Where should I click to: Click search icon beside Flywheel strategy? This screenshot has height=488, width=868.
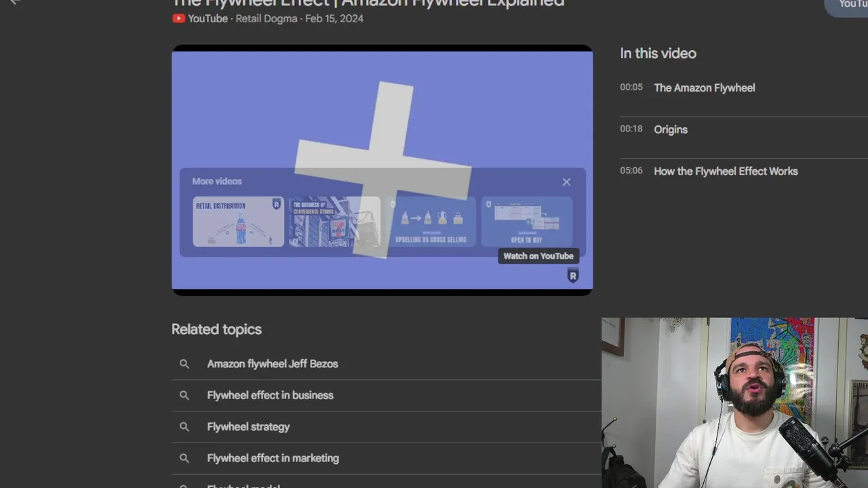coord(184,426)
